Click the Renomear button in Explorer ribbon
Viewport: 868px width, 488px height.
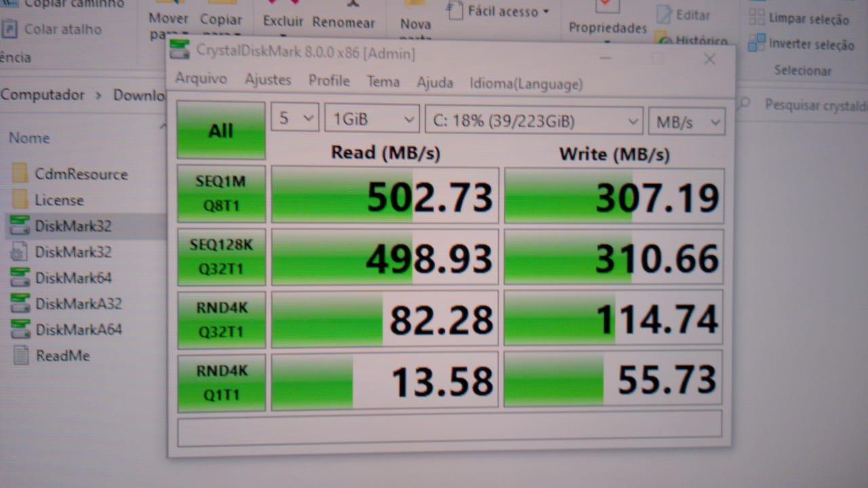coord(343,22)
